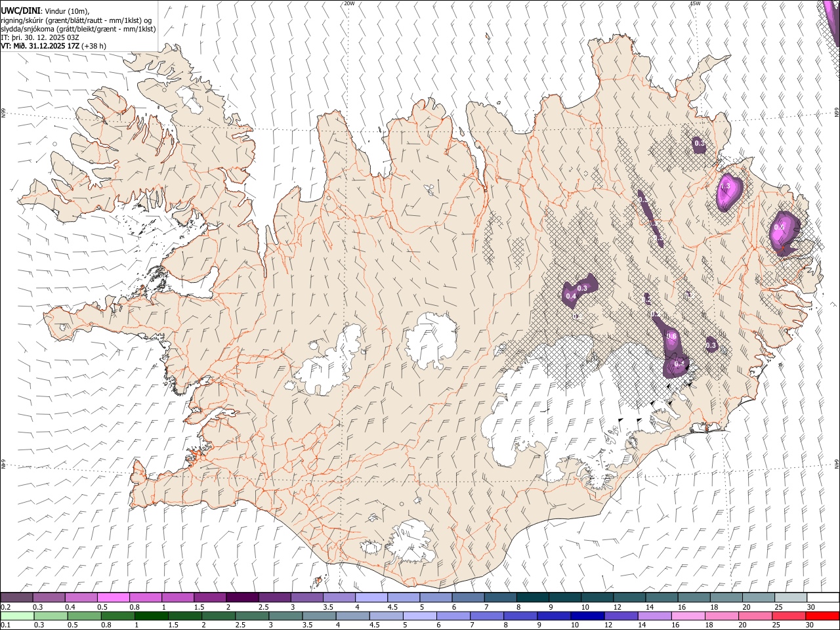Click the top-row legend swatch between 8 and 9

[532, 597]
